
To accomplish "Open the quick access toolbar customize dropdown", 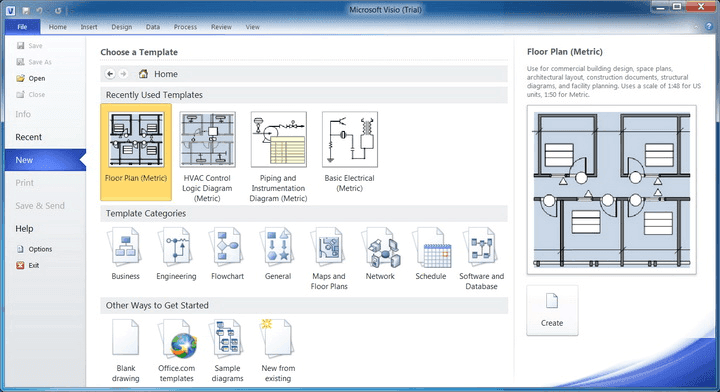I will [x=71, y=11].
